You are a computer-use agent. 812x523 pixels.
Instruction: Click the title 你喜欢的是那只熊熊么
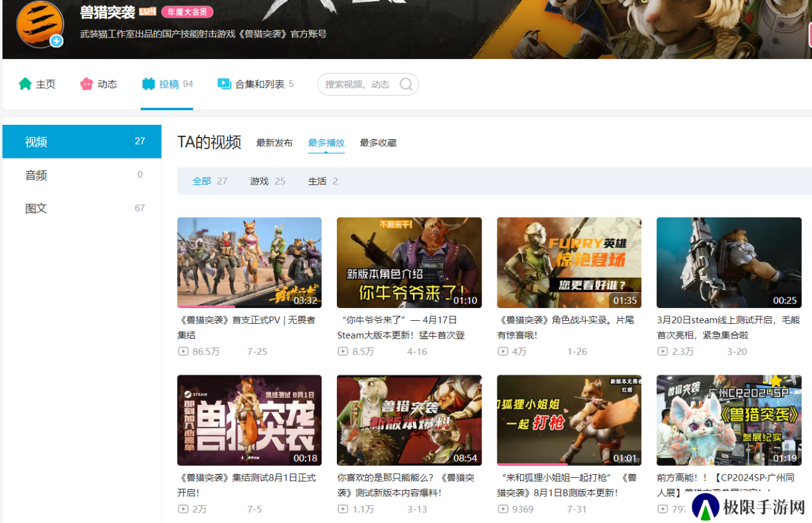(406, 485)
